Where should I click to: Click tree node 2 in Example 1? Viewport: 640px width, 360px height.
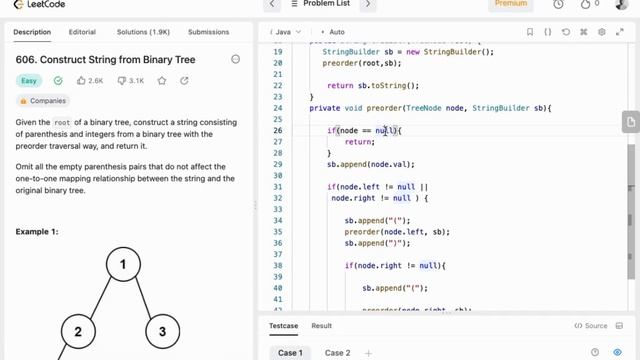(78, 331)
